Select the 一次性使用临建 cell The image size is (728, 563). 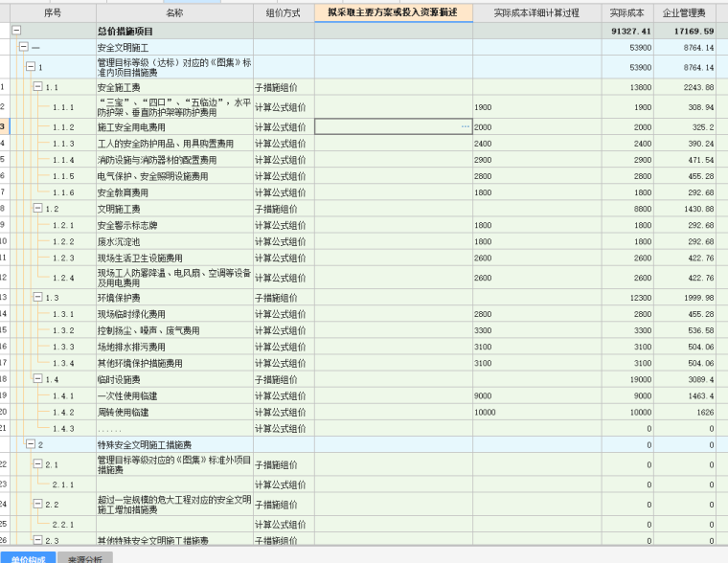pyautogui.click(x=174, y=395)
